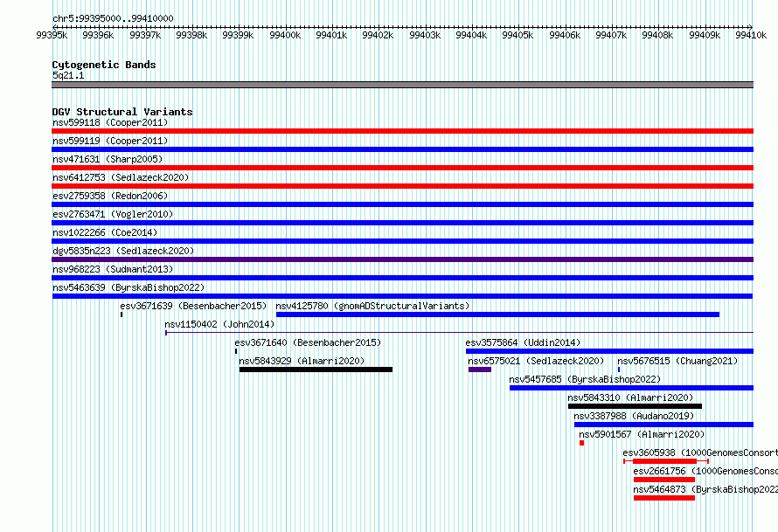The height and width of the screenshot is (532, 778).
Task: Click the 99400k ruler position
Action: 285,35
